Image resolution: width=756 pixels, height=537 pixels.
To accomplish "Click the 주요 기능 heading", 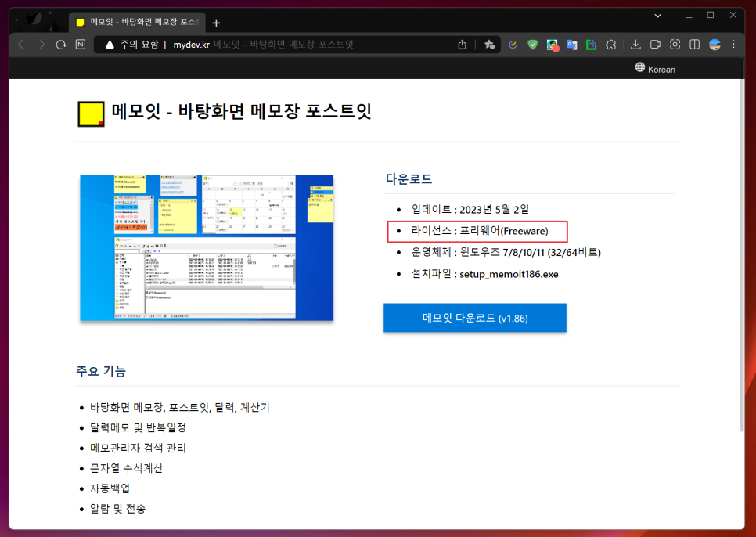I will (x=101, y=371).
